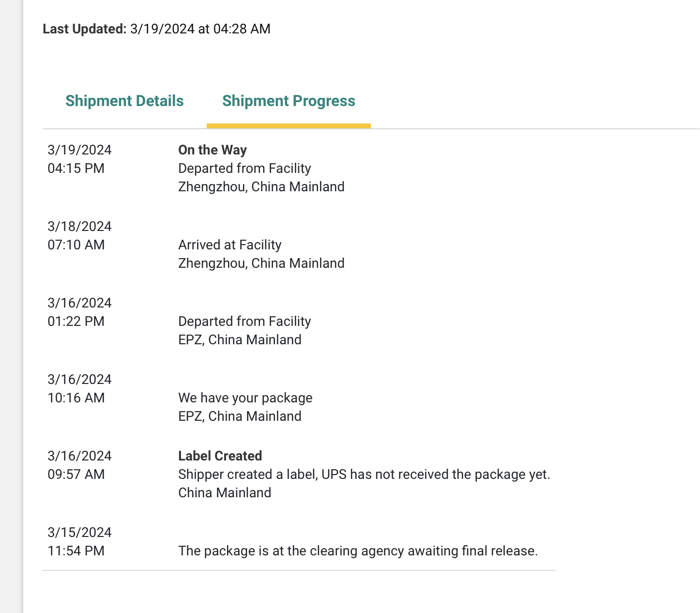Click the 10:16 AM time entry

(76, 398)
